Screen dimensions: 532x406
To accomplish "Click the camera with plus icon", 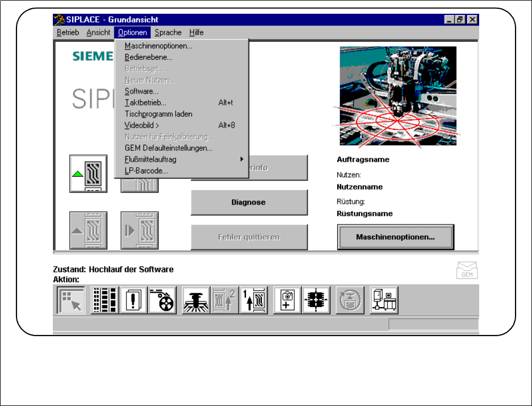I will tap(287, 300).
